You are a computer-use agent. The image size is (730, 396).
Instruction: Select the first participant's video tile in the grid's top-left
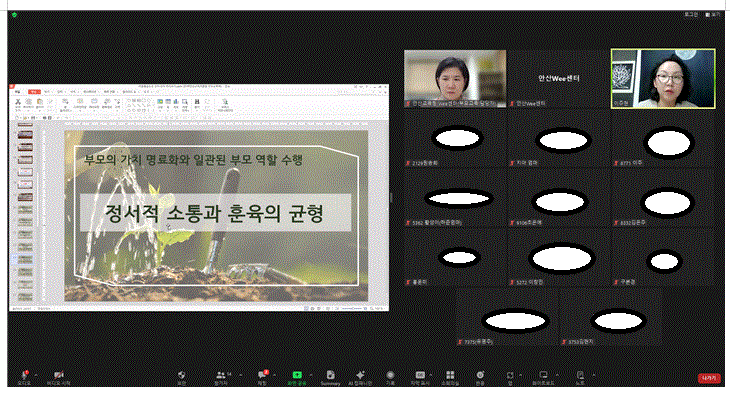(455, 79)
